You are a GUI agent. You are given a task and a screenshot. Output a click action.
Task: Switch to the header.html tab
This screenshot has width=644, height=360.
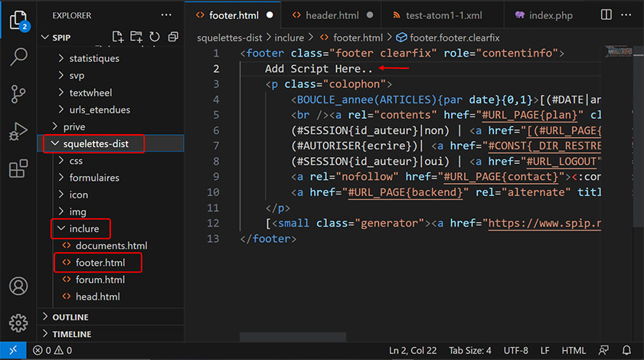(x=331, y=15)
